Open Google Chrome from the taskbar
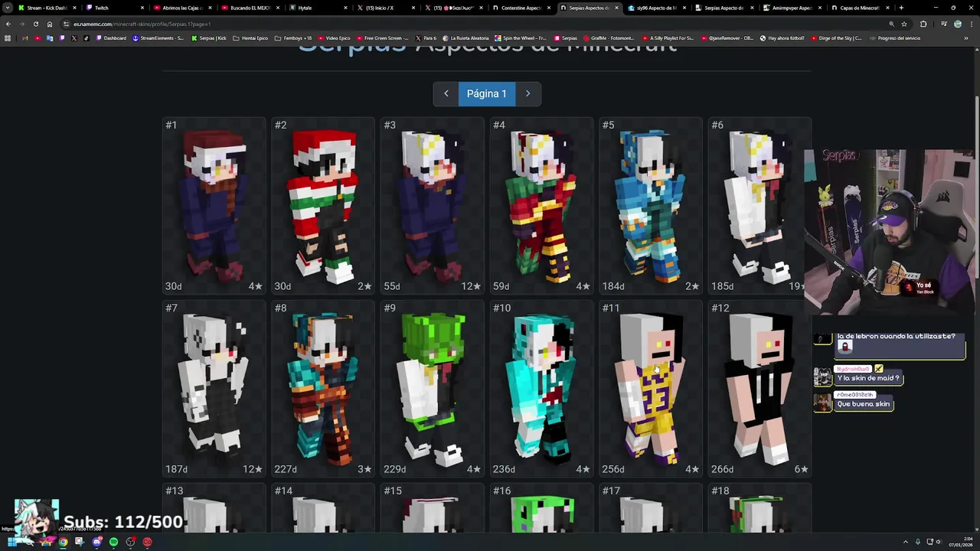The image size is (980, 551). (63, 542)
